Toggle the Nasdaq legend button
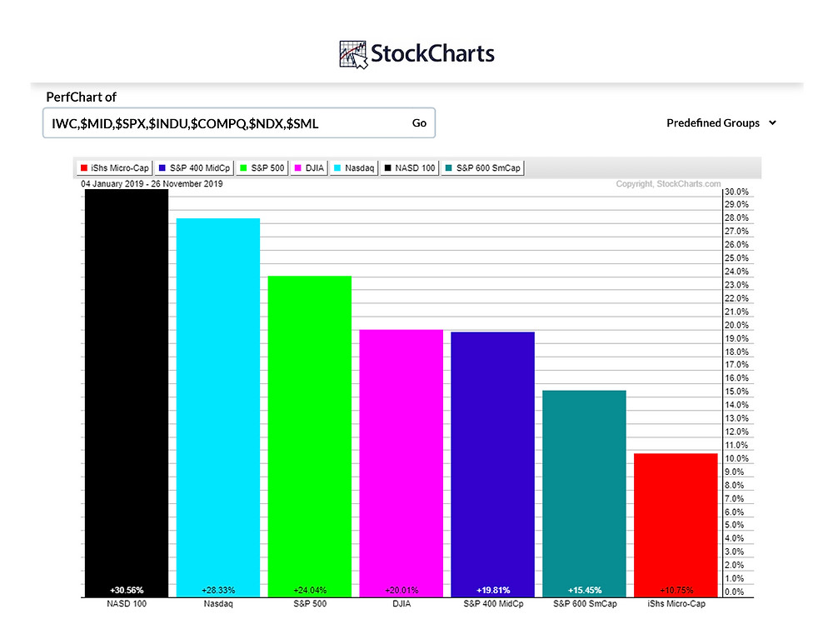 tap(354, 168)
